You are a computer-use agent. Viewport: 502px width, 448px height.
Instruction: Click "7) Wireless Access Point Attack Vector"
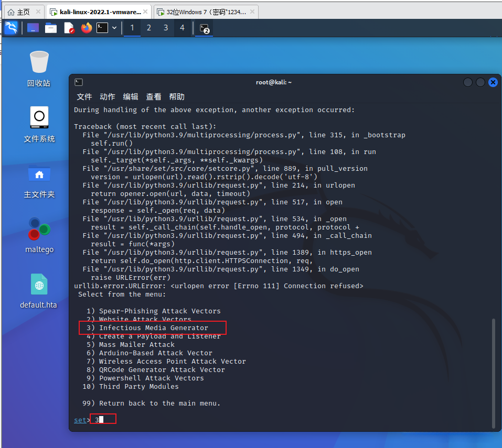pos(166,361)
